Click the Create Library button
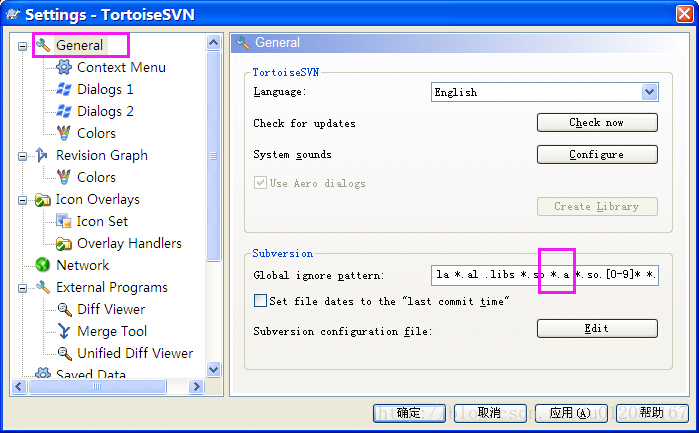This screenshot has height=433, width=699. (x=597, y=206)
